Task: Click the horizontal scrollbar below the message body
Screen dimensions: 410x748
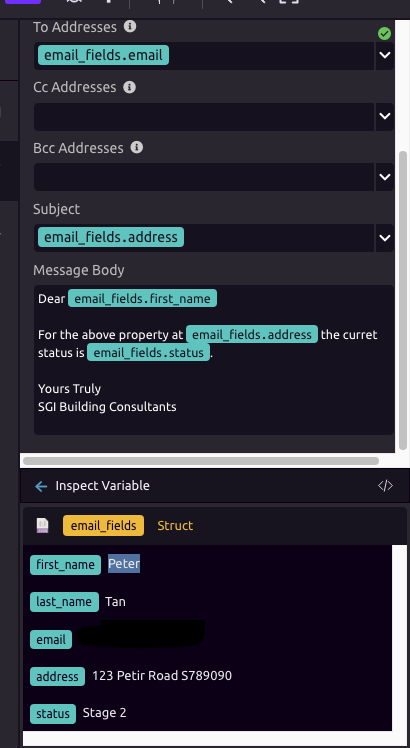Action: tap(201, 461)
